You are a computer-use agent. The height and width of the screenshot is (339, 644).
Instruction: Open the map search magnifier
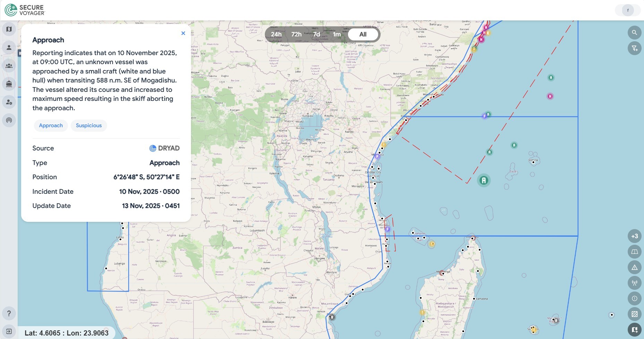tap(634, 33)
